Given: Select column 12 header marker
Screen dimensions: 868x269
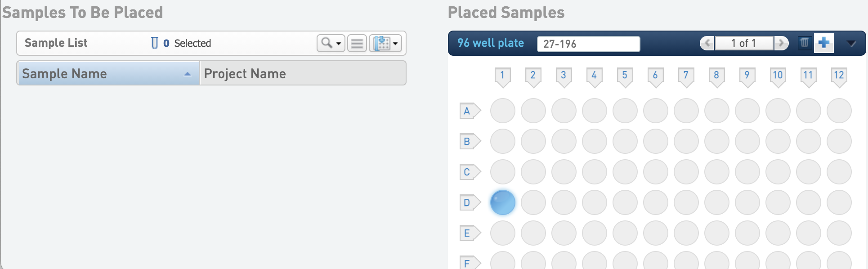Looking at the screenshot, I should click(x=839, y=76).
